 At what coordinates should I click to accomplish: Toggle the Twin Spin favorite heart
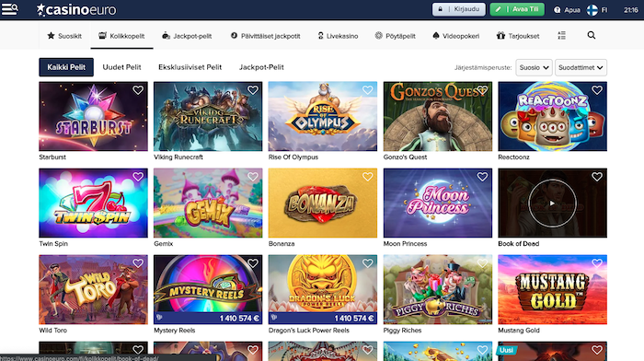pyautogui.click(x=138, y=177)
